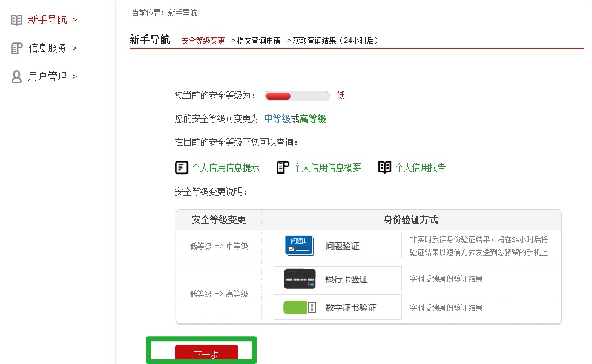592x364 pixels.
Task: Open the 用户管理 user icon in the sidebar
Action: [x=16, y=76]
